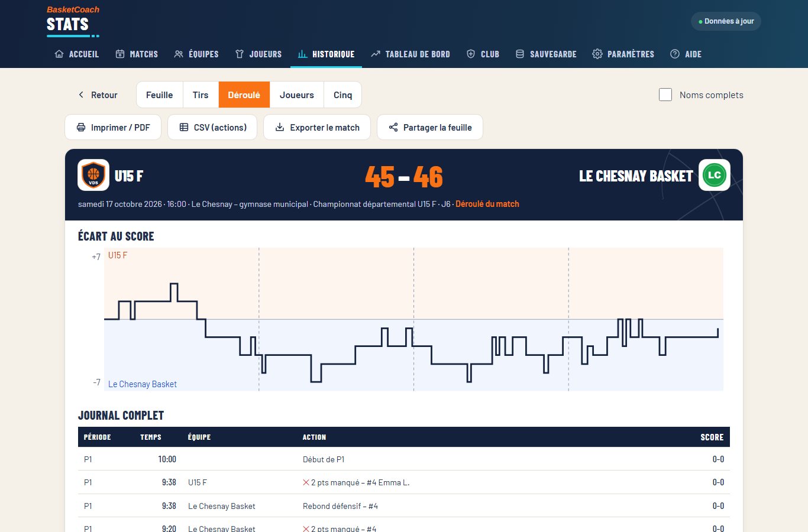Open the Matchs menu
The image size is (808, 532).
point(137,54)
